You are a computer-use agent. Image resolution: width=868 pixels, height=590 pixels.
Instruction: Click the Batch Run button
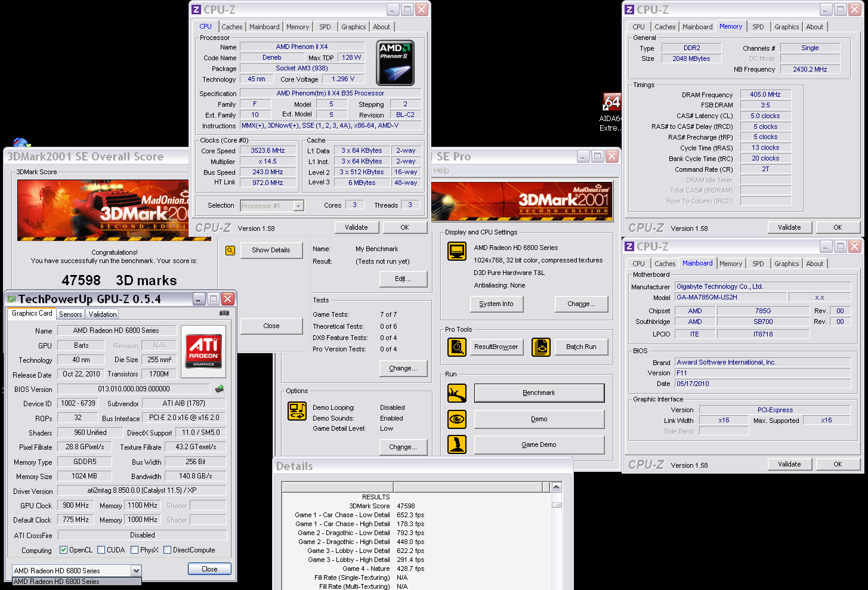(x=581, y=347)
